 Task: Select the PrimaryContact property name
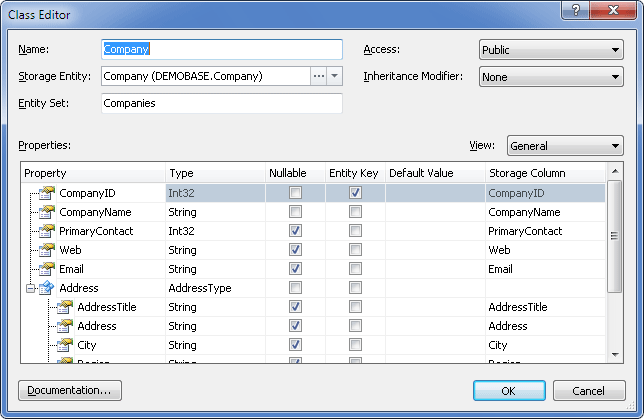tap(96, 231)
